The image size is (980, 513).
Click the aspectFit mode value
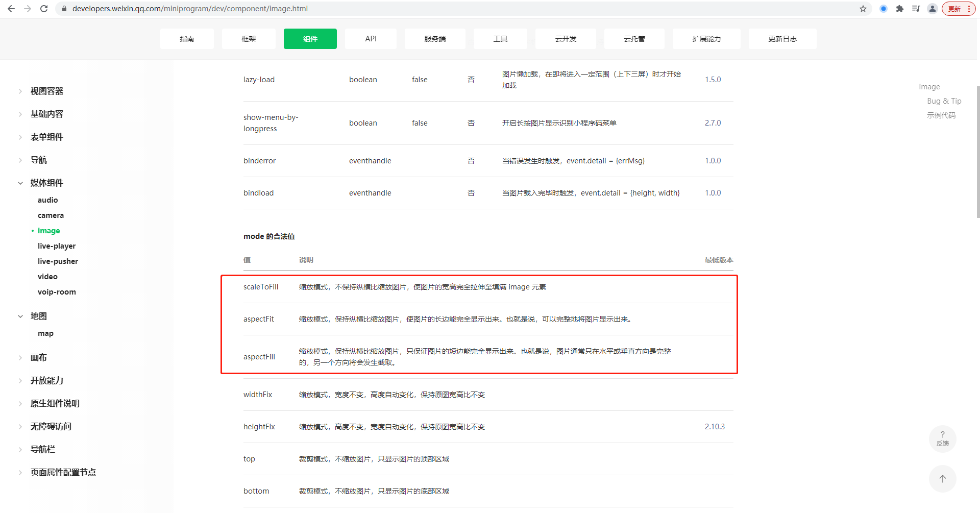pos(258,319)
